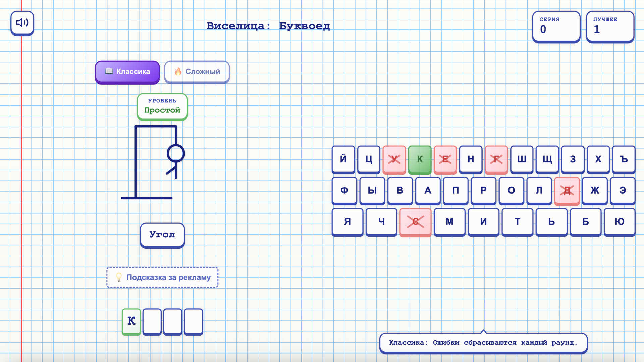
Task: Guess the letter Ш on the keyboard
Action: click(x=522, y=159)
